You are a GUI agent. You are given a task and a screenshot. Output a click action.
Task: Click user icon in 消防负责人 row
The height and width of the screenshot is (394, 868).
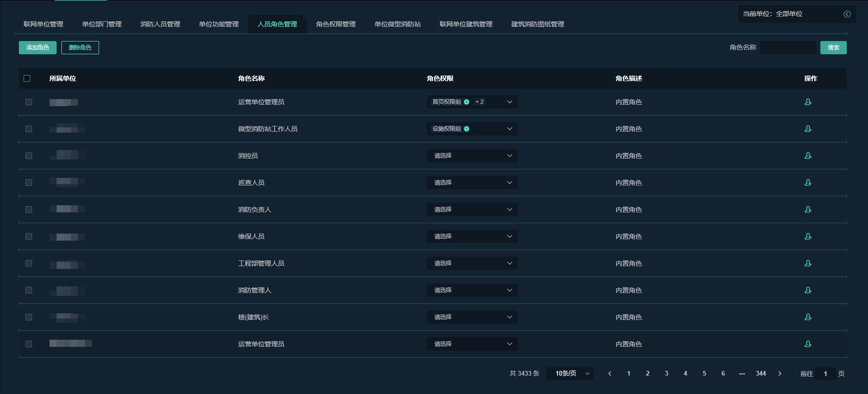808,210
